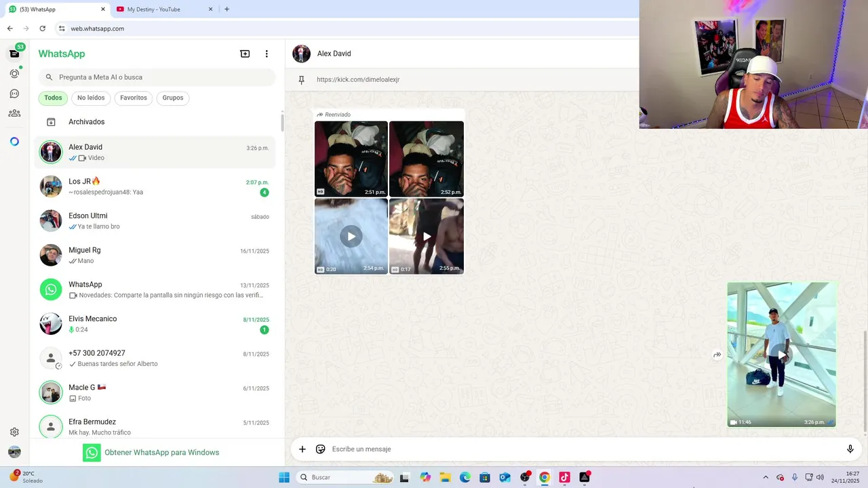Open the Windows Start menu

(284, 477)
